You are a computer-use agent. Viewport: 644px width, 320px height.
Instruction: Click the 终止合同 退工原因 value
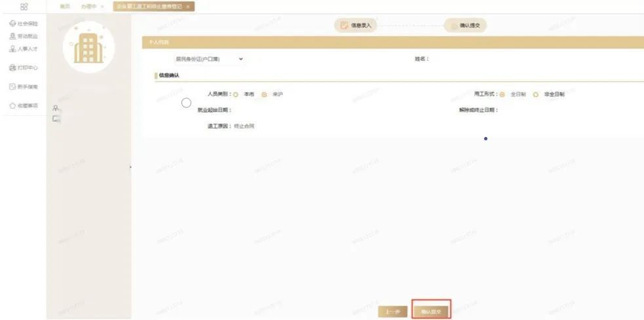coord(244,127)
